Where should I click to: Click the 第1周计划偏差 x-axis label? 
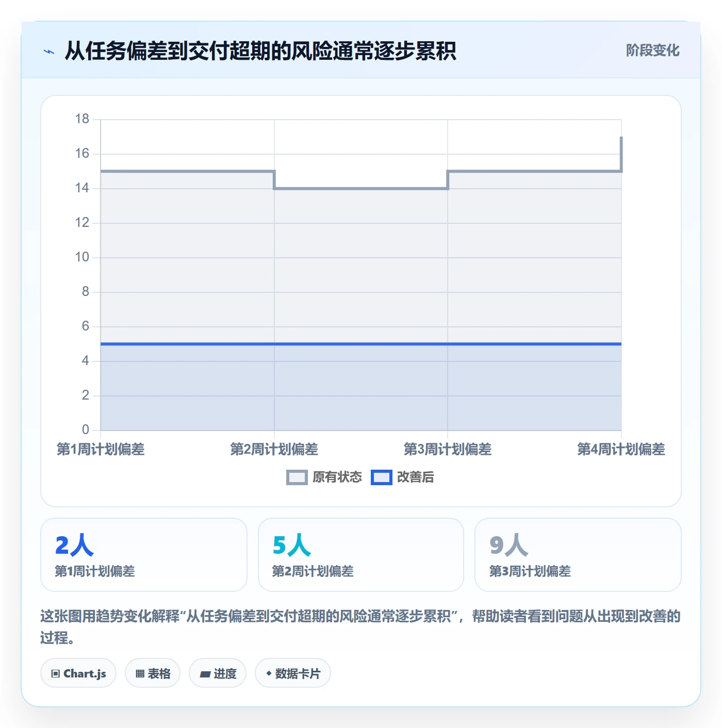[x=101, y=449]
